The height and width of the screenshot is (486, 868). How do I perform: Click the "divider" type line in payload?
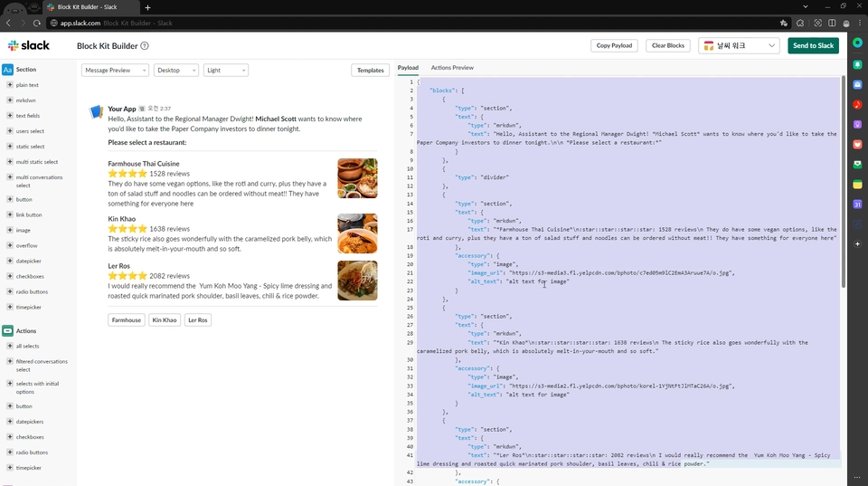(x=482, y=177)
